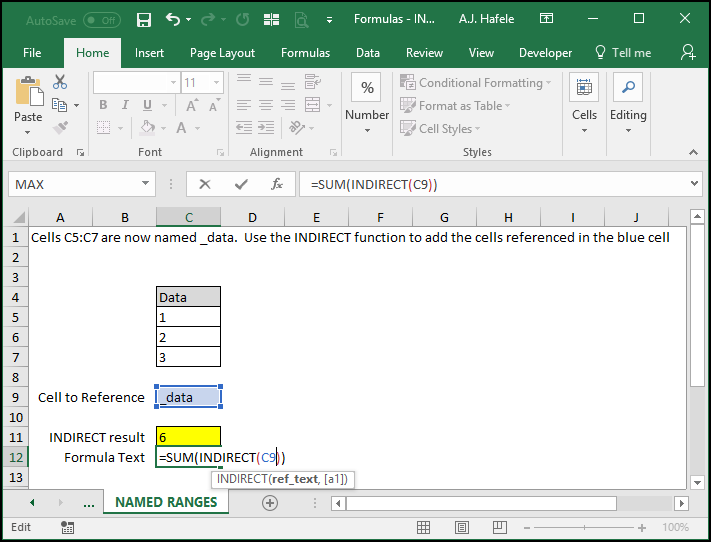Click the Format Painter brush icon
711x542 pixels.
(x=60, y=128)
